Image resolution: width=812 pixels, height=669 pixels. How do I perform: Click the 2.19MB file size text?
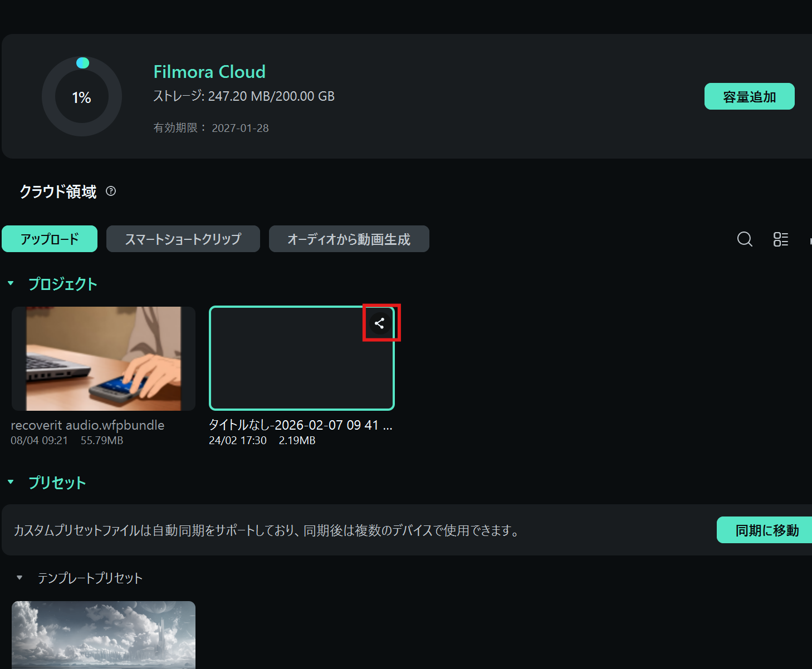pos(297,440)
